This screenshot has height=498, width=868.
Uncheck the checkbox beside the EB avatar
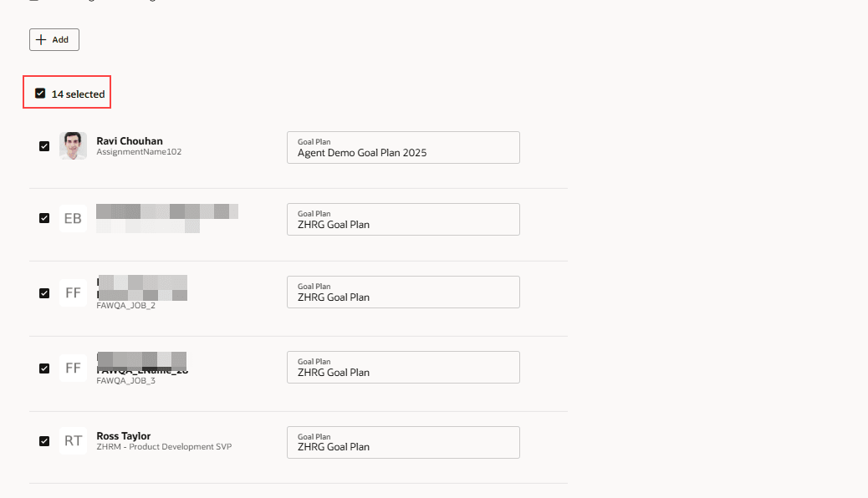(44, 218)
